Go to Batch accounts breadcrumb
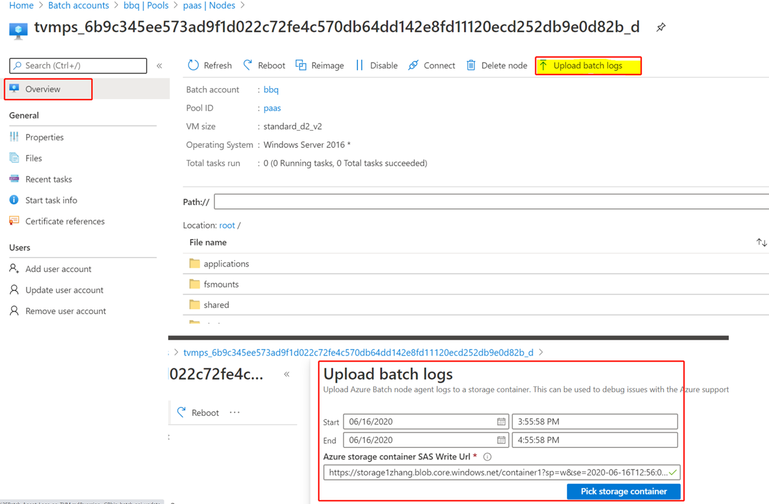 click(x=78, y=5)
